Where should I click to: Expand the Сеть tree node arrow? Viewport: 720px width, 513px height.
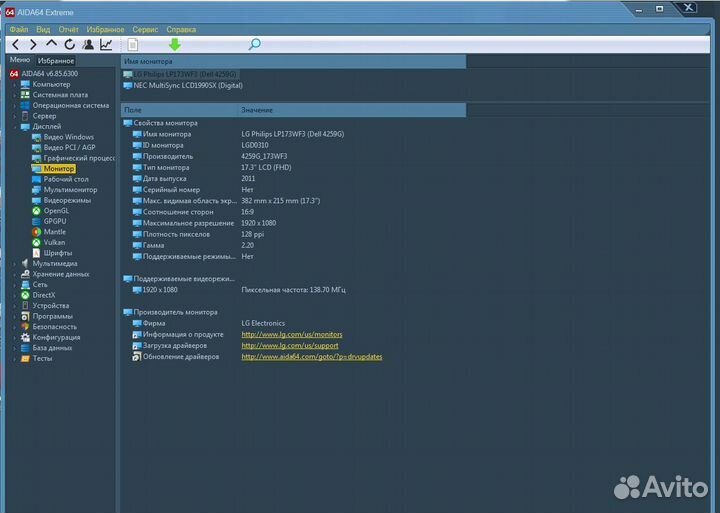[x=15, y=285]
